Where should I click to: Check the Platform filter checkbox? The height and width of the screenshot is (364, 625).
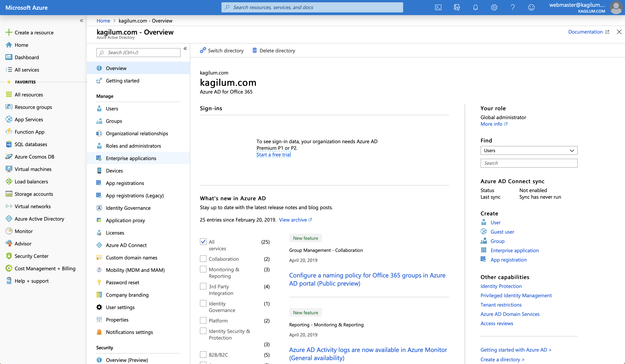click(203, 320)
